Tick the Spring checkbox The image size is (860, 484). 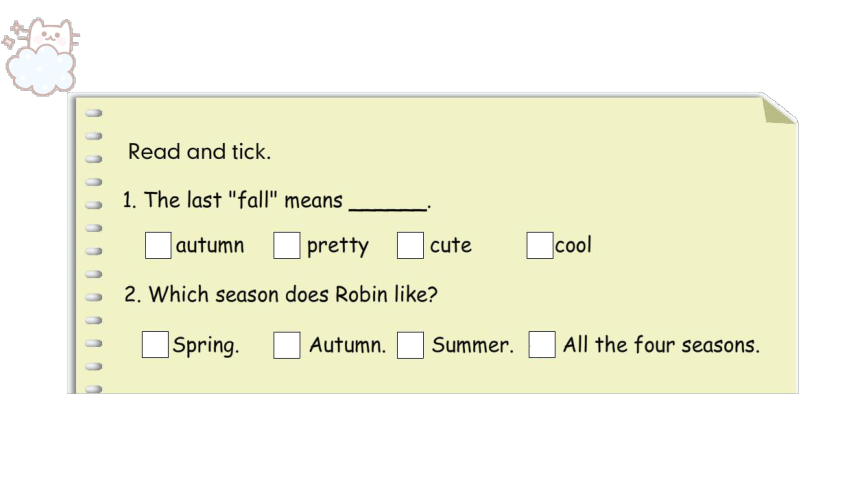click(155, 345)
